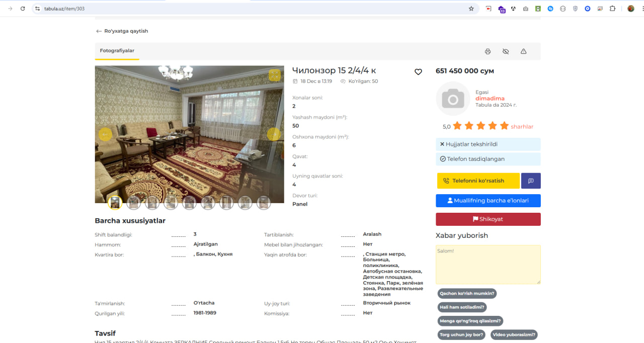The height and width of the screenshot is (343, 644).
Task: Bookmark this page with star icon
Action: (x=471, y=9)
